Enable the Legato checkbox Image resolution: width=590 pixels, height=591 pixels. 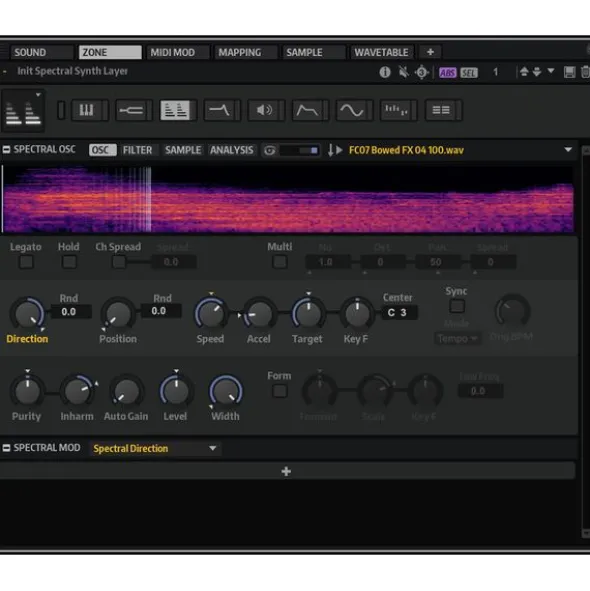(26, 262)
